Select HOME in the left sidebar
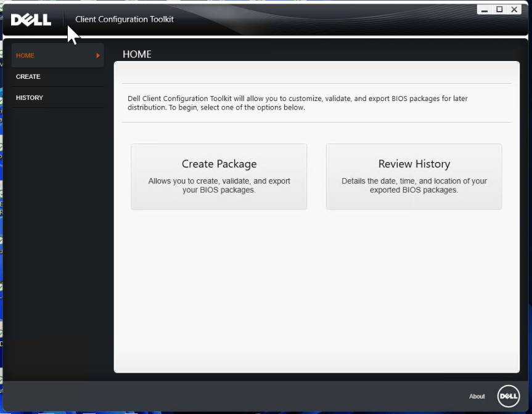This screenshot has width=532, height=414. (25, 55)
